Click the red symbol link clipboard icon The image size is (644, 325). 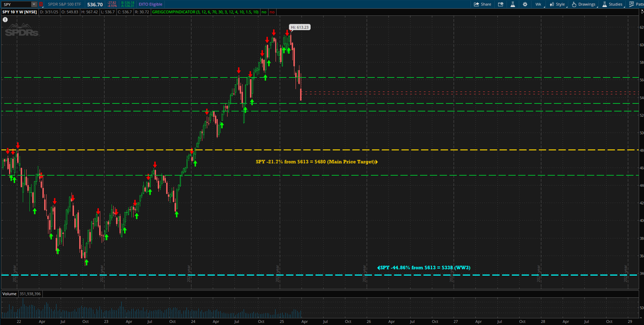click(41, 4)
